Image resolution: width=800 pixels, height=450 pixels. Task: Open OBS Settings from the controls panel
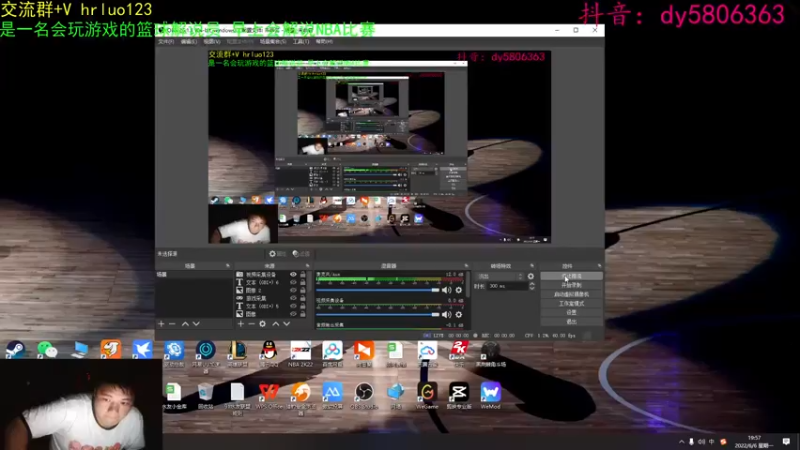click(571, 312)
